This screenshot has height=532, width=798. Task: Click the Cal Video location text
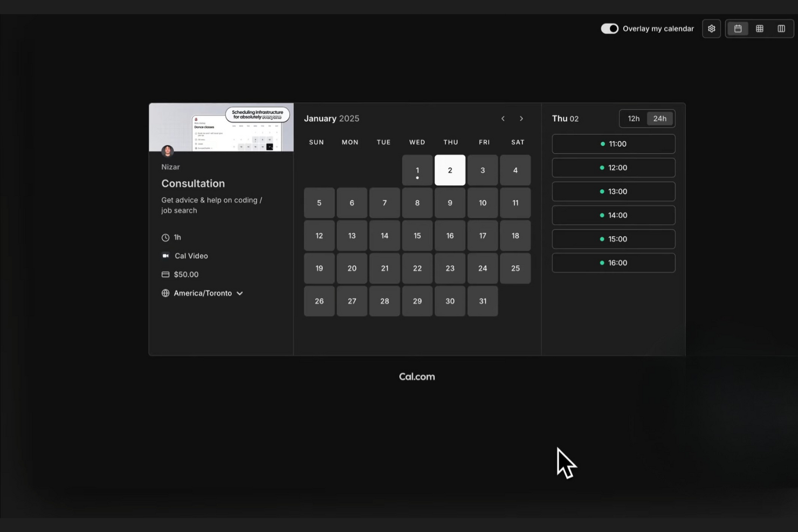coord(191,256)
